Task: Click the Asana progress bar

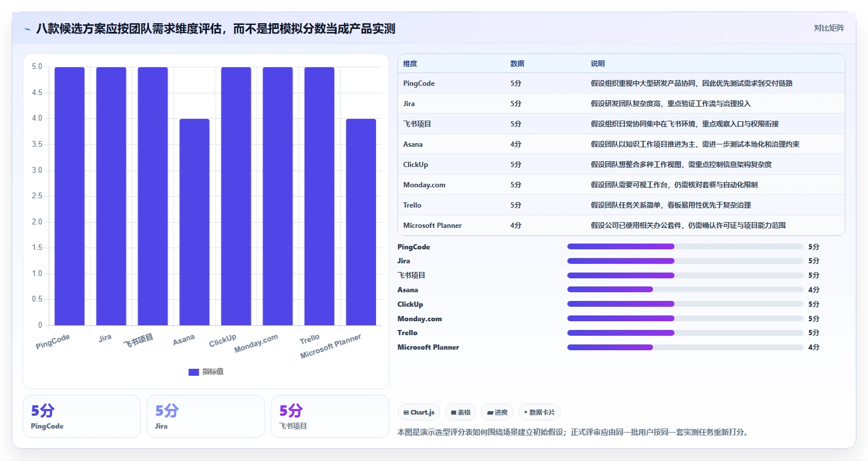Action: coord(685,289)
